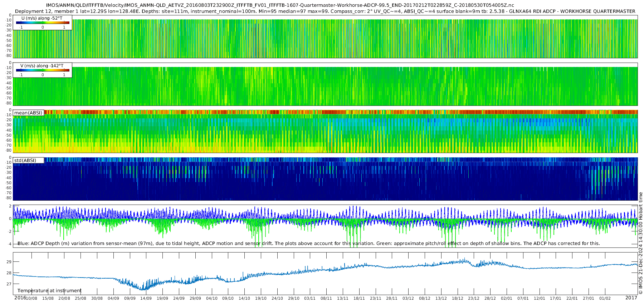
Task: Click the mean(ABSI) panel label
Action: [28, 113]
